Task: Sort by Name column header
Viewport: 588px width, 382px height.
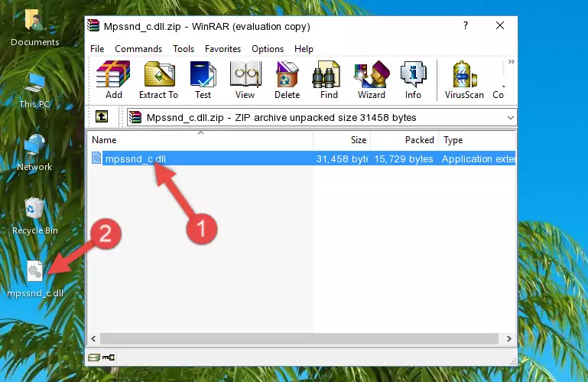Action: pos(200,140)
